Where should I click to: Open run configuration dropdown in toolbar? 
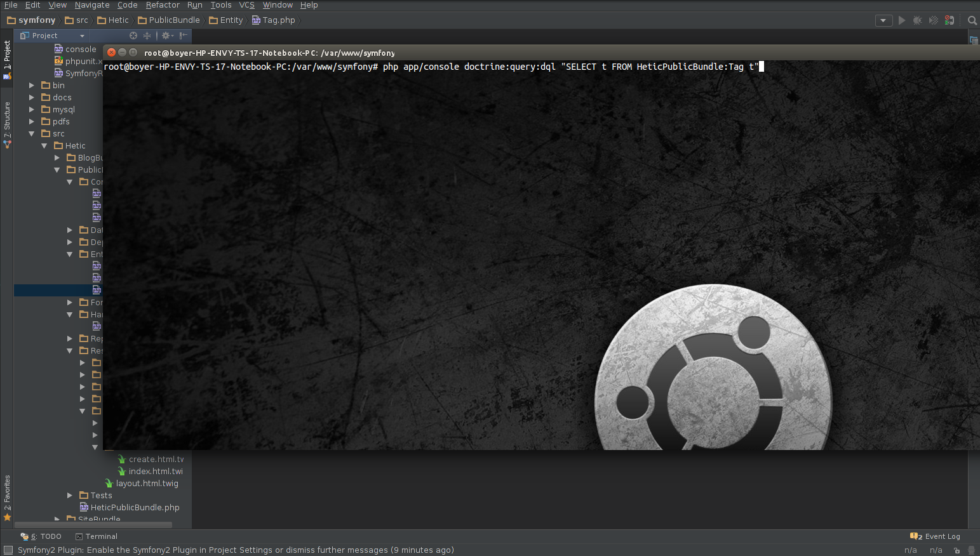coord(883,20)
